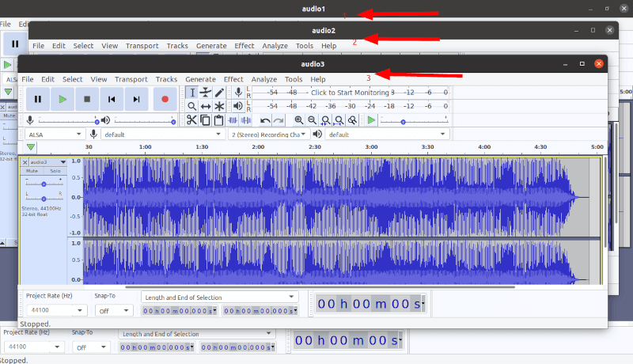Click the Cut scissors icon
This screenshot has width=633, height=364.
click(x=191, y=120)
